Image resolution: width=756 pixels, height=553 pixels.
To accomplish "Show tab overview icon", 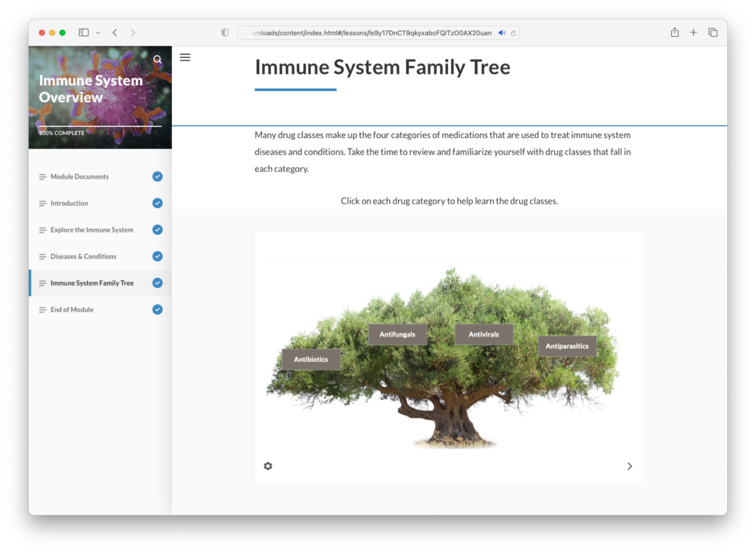I will [712, 32].
